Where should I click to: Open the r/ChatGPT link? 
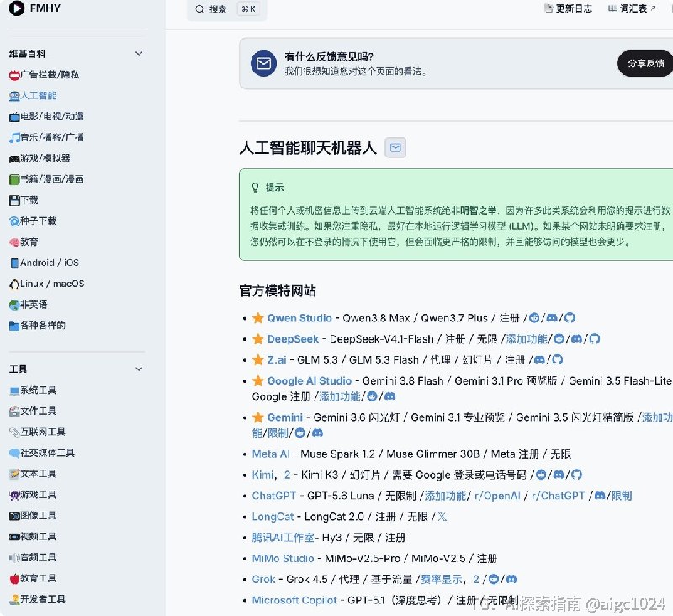click(x=558, y=496)
